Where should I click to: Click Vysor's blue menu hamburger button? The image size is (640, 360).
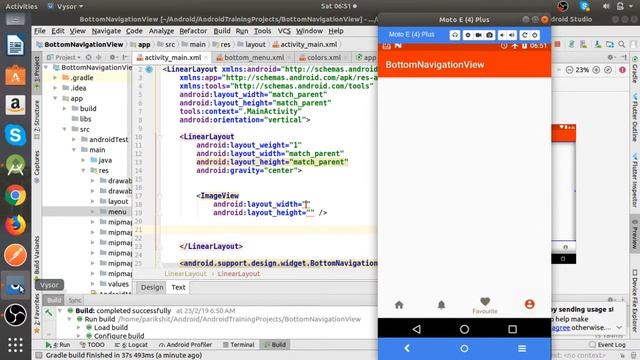(x=522, y=348)
